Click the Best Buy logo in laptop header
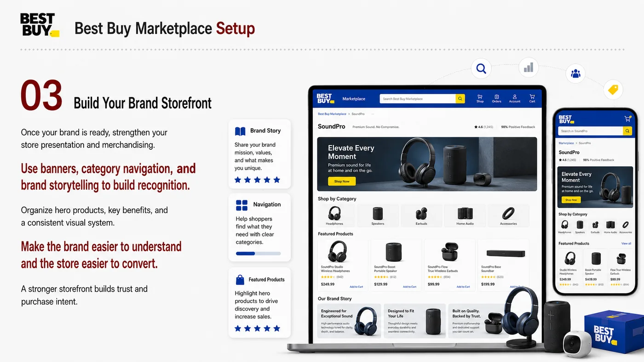644x362 pixels. click(x=325, y=98)
